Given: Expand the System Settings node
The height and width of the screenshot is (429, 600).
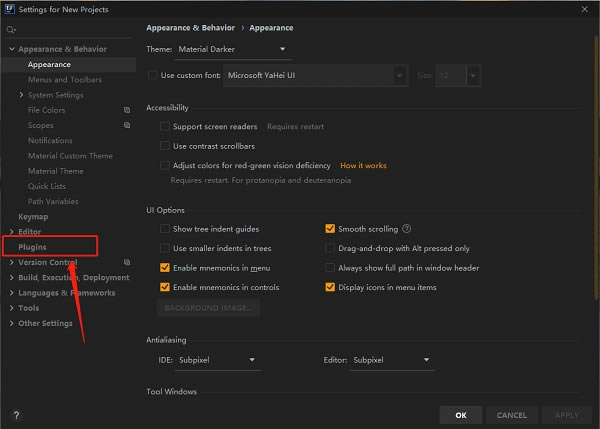Looking at the screenshot, I should (21, 95).
